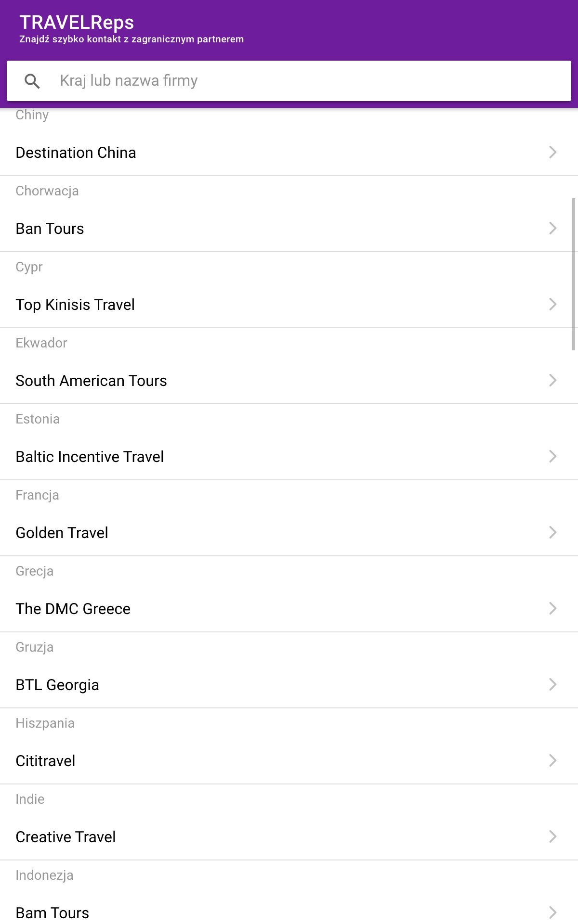Tap chevron next to Golden Travel
The height and width of the screenshot is (924, 578).
tap(553, 532)
